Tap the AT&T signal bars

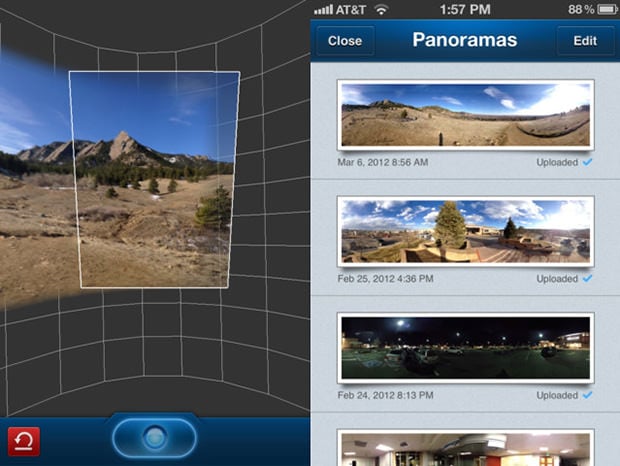point(323,9)
